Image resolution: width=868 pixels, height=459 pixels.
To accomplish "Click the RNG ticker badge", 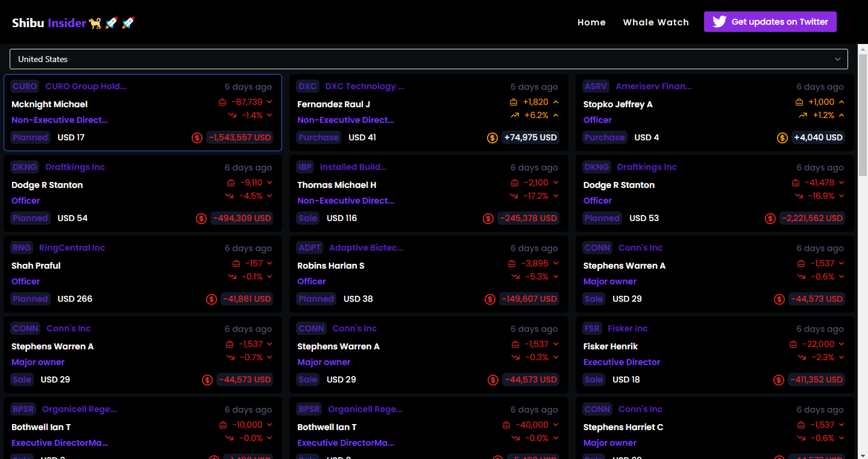I will tap(22, 248).
